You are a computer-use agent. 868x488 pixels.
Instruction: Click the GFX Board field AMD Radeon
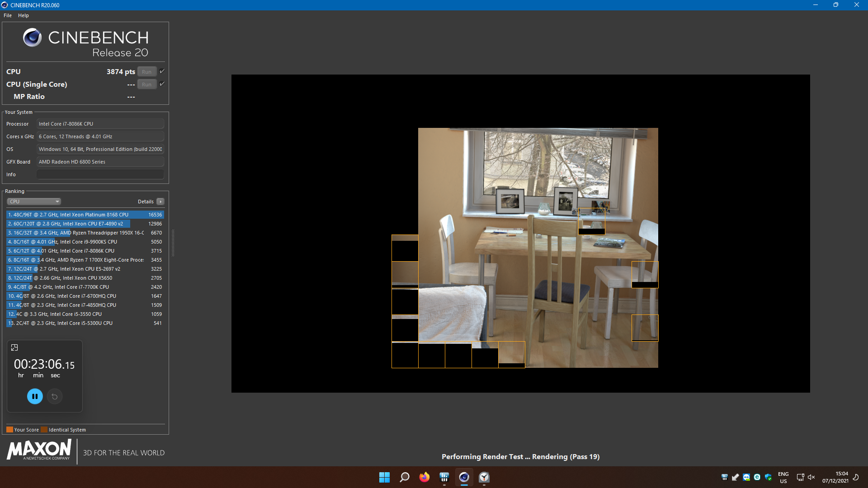click(x=100, y=162)
